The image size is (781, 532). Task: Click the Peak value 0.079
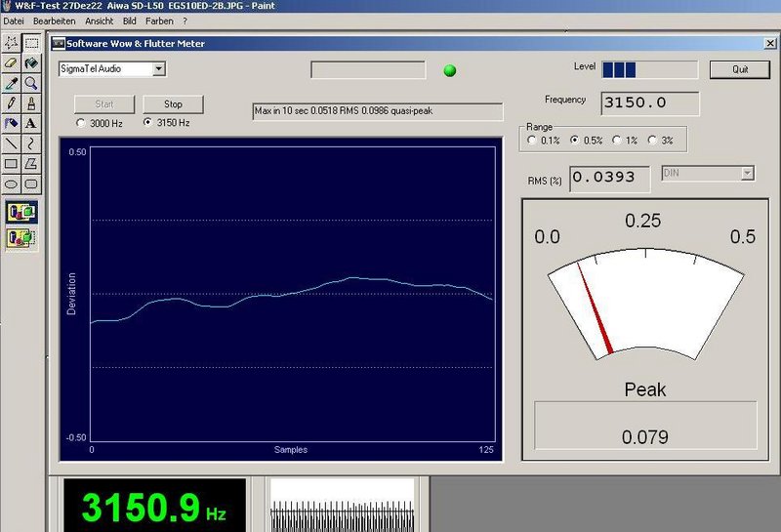pos(645,437)
